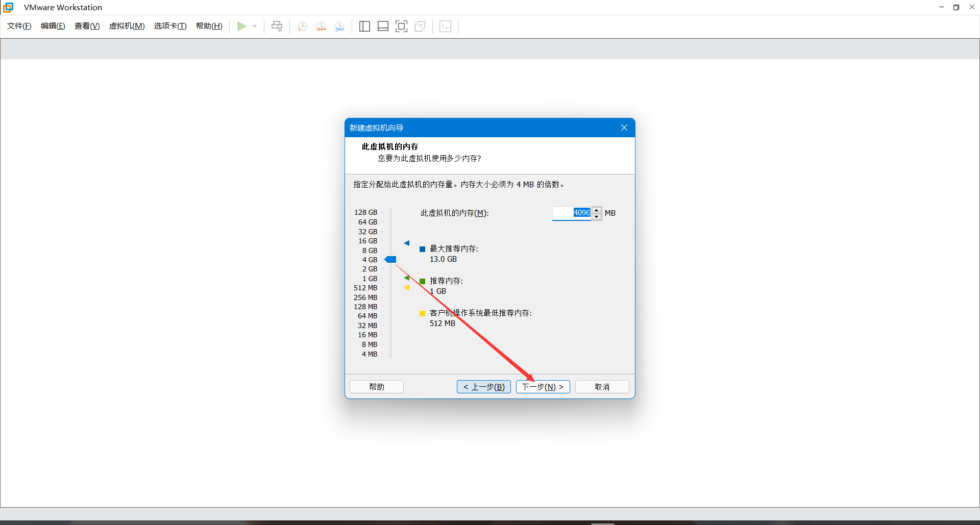Restore down the VMware Workstation window
The width and height of the screenshot is (980, 525).
pos(956,7)
